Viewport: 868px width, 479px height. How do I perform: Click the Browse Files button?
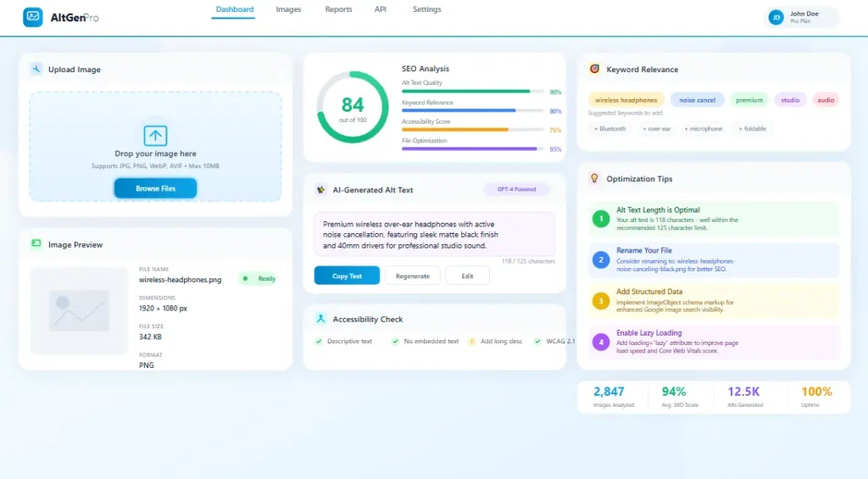(x=156, y=188)
